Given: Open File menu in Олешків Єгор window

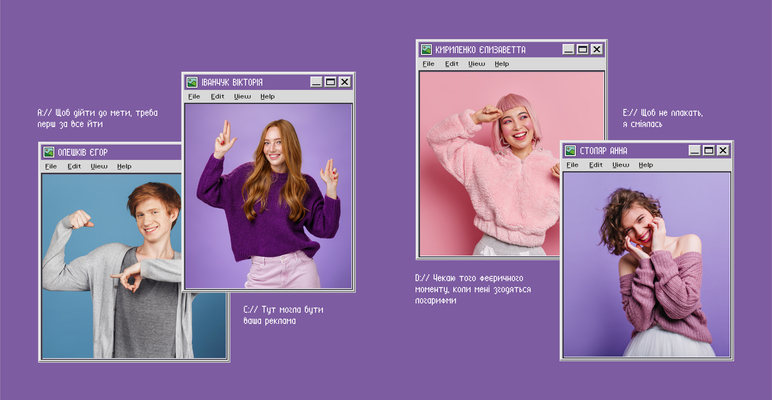Looking at the screenshot, I should 50,166.
